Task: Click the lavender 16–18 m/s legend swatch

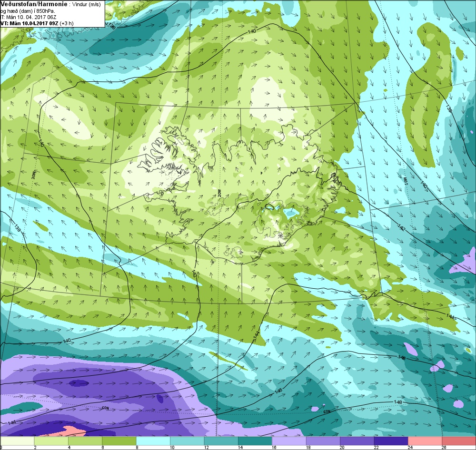Action: (289, 440)
